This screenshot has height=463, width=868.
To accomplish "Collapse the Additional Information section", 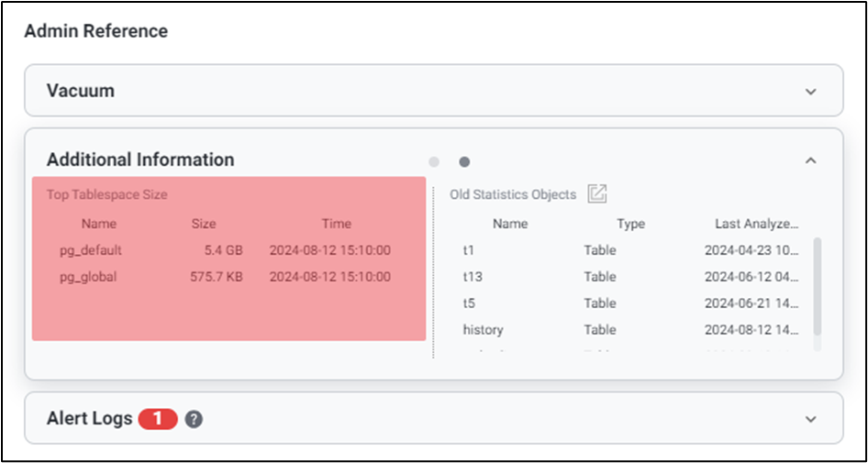I will click(x=810, y=160).
